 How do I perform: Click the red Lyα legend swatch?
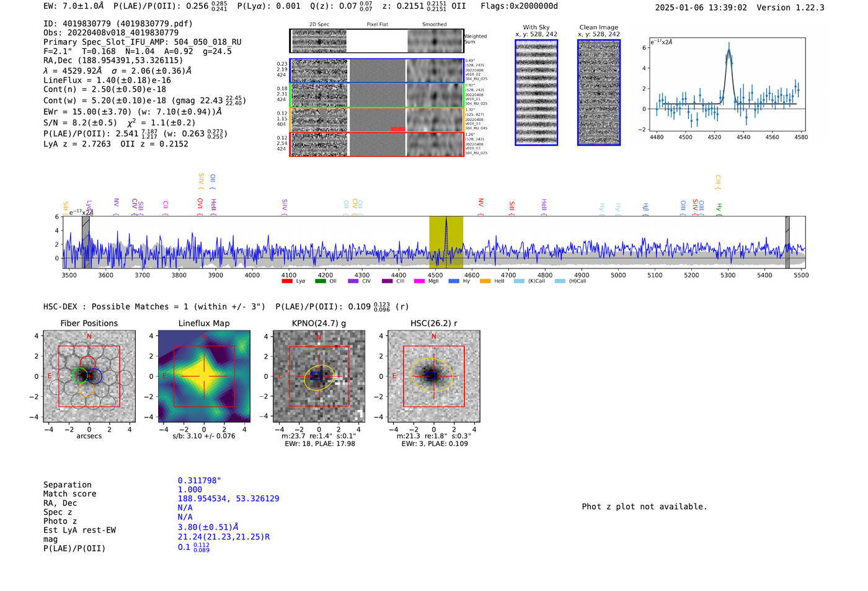coord(287,282)
